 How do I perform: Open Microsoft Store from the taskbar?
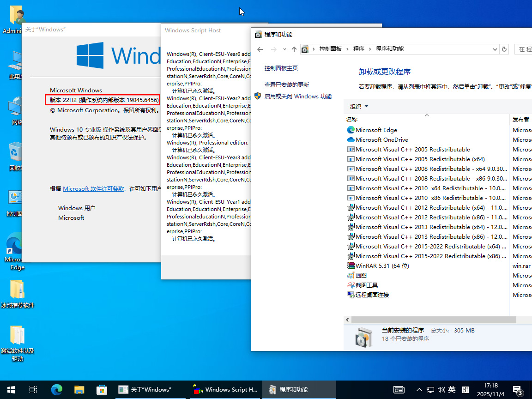[101, 390]
